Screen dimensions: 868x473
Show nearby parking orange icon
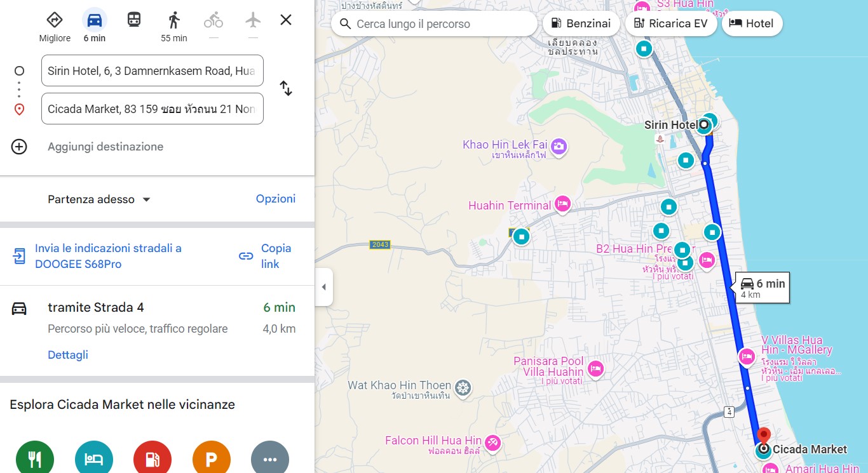click(x=212, y=459)
